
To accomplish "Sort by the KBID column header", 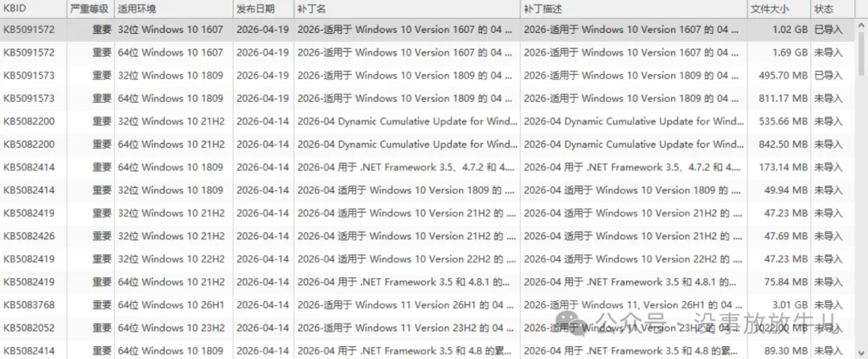I will 33,9.
